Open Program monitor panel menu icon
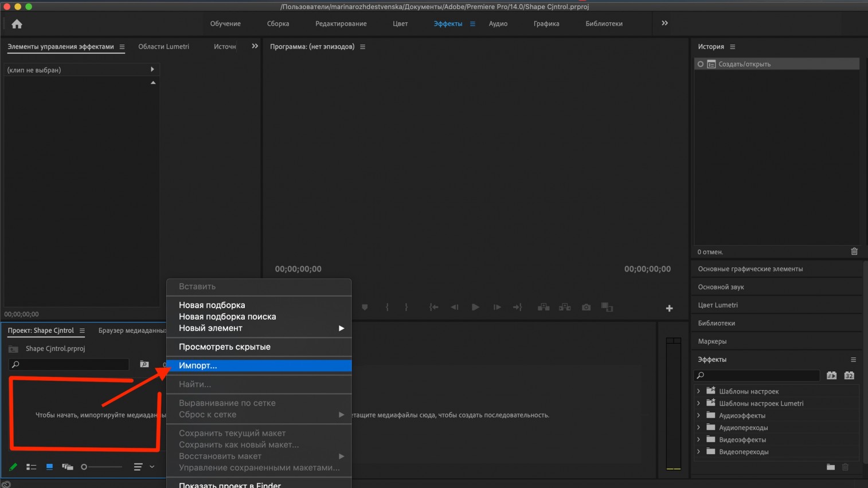Image resolution: width=868 pixels, height=488 pixels. click(x=362, y=47)
